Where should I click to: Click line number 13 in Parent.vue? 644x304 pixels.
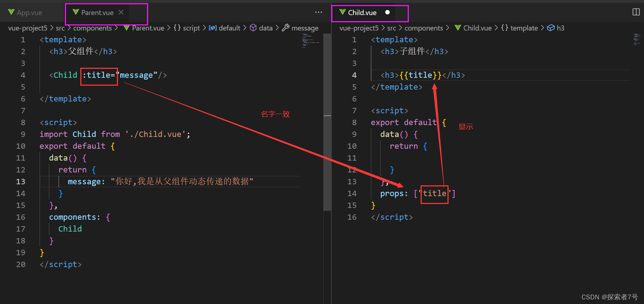[x=21, y=181]
